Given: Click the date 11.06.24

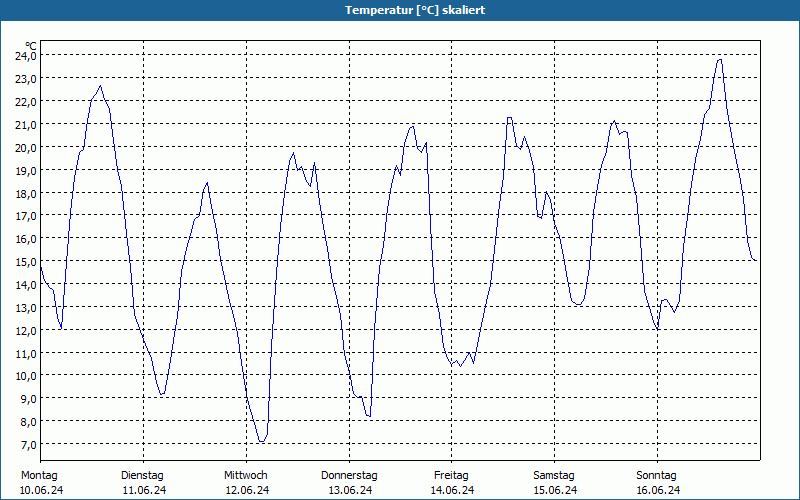Looking at the screenshot, I should (144, 490).
